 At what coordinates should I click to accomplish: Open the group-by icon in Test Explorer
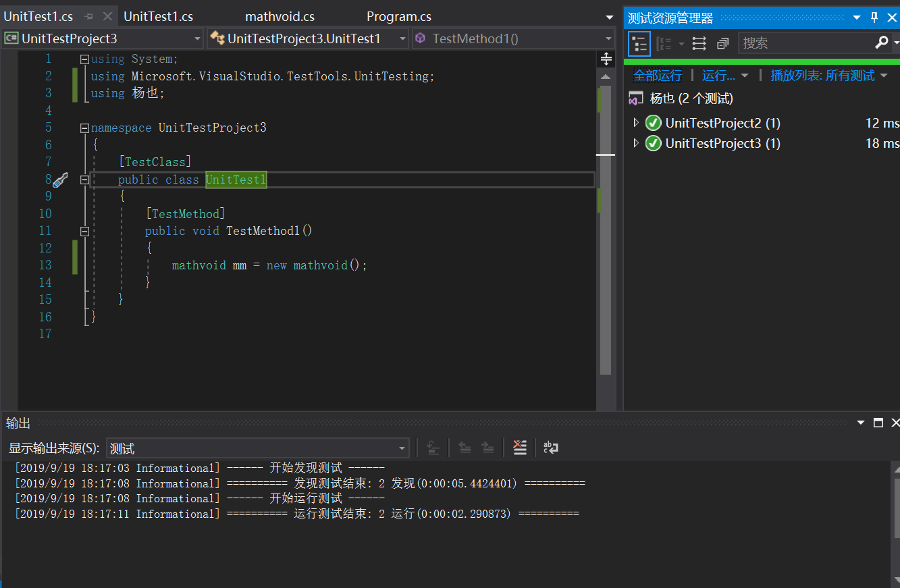[x=664, y=44]
